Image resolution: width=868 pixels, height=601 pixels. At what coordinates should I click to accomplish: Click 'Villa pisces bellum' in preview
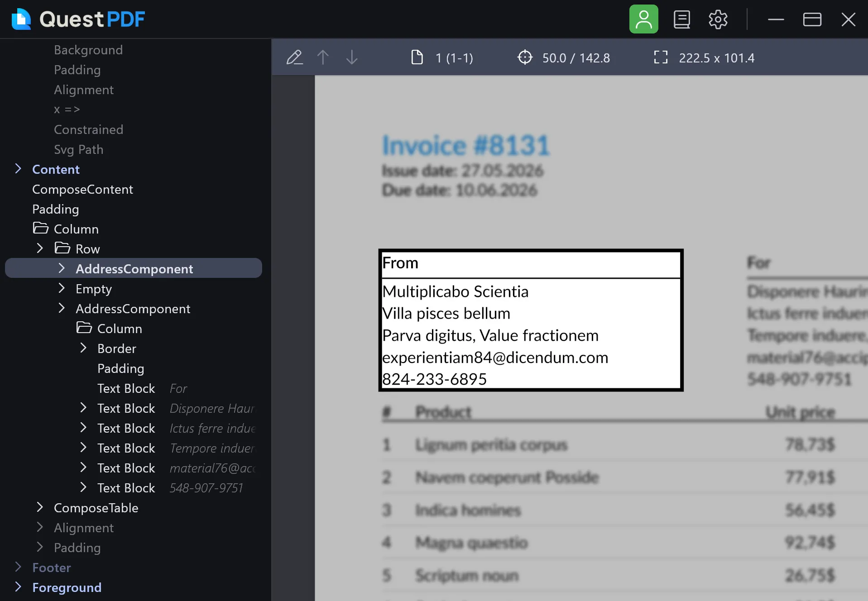(446, 314)
